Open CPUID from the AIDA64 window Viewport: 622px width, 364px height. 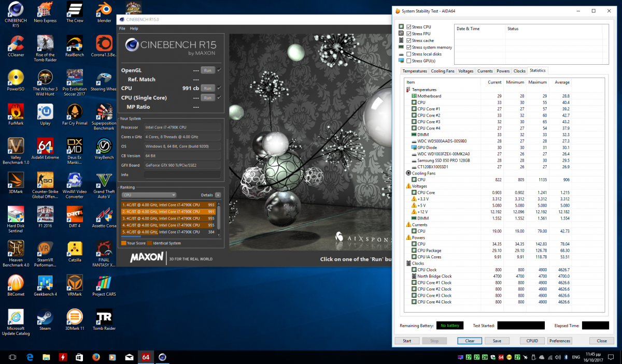point(532,341)
